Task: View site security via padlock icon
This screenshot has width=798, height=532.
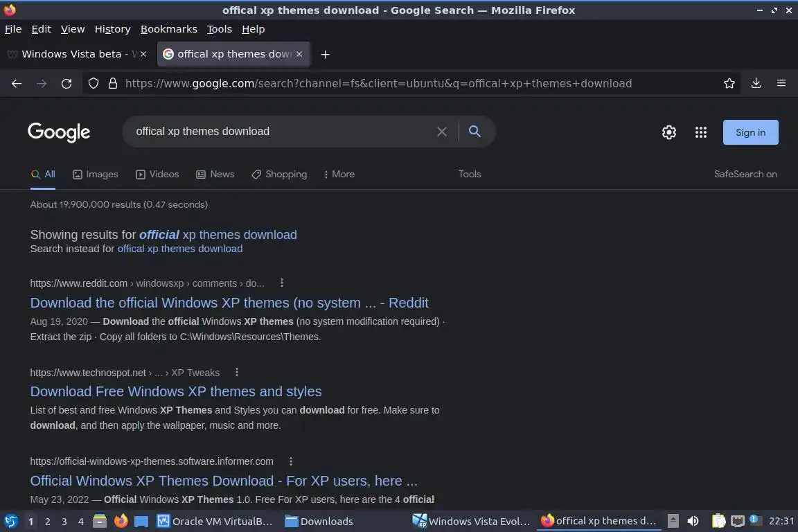Action: tap(113, 84)
